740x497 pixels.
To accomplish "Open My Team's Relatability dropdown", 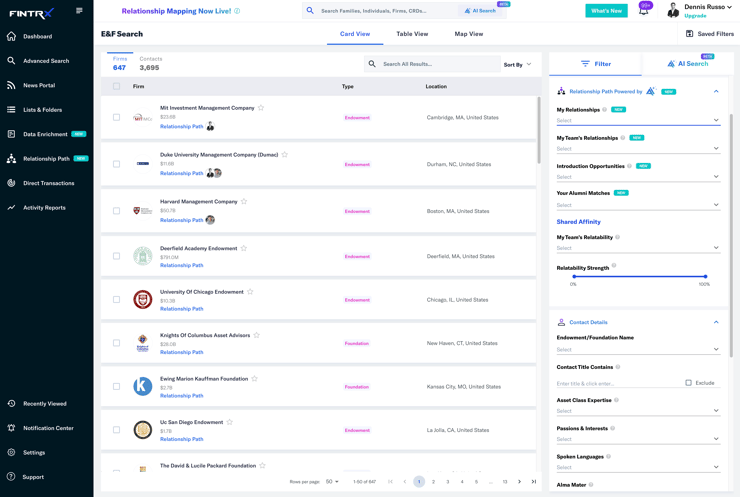I will (x=638, y=248).
